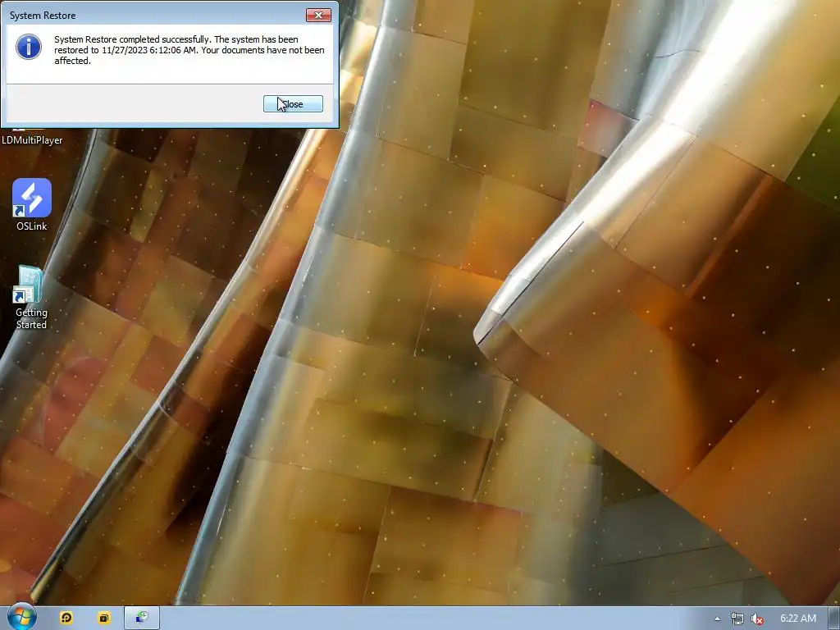This screenshot has width=840, height=630.
Task: Click the restore completed message text
Action: coord(189,50)
